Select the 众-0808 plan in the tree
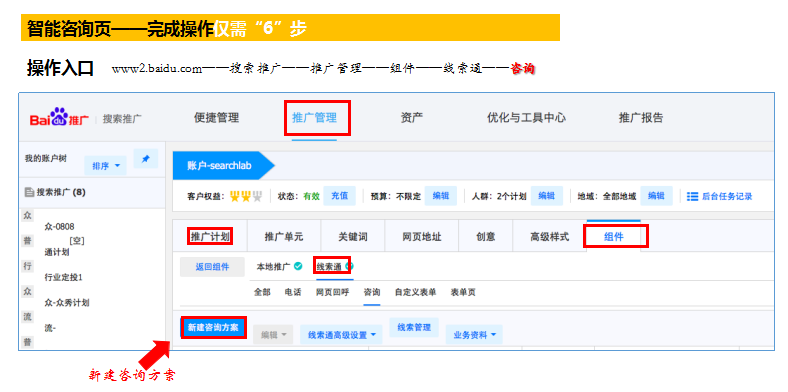This screenshot has width=788, height=392. click(59, 227)
